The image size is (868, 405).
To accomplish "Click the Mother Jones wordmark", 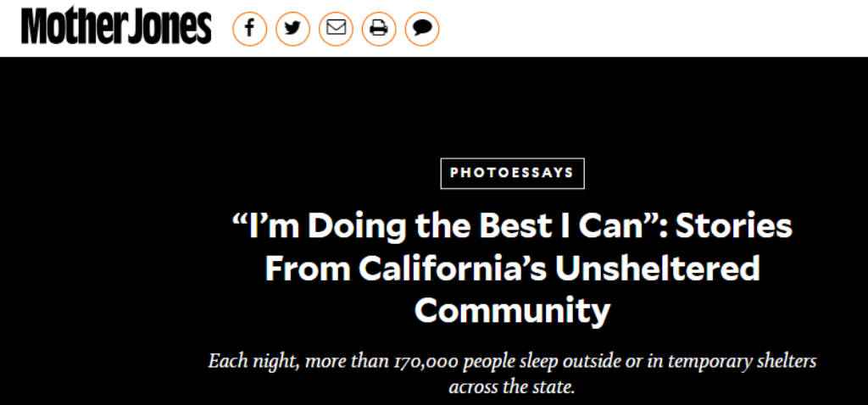I will pyautogui.click(x=116, y=27).
